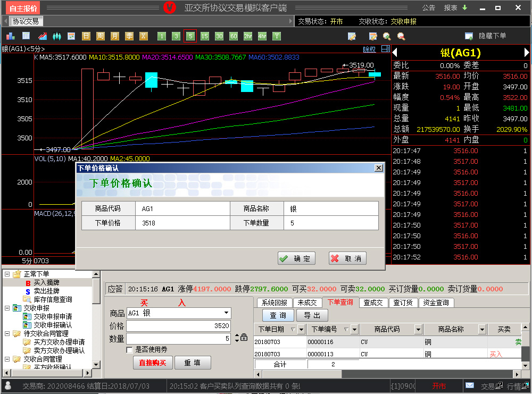Select the 协议交易 tab
The height and width of the screenshot is (394, 532).
click(x=26, y=21)
